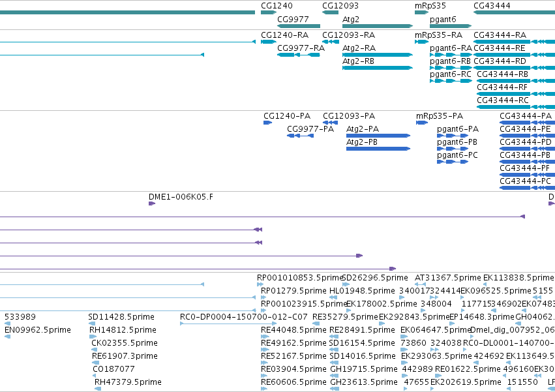Select transcript pgant6-RA

click(451, 55)
